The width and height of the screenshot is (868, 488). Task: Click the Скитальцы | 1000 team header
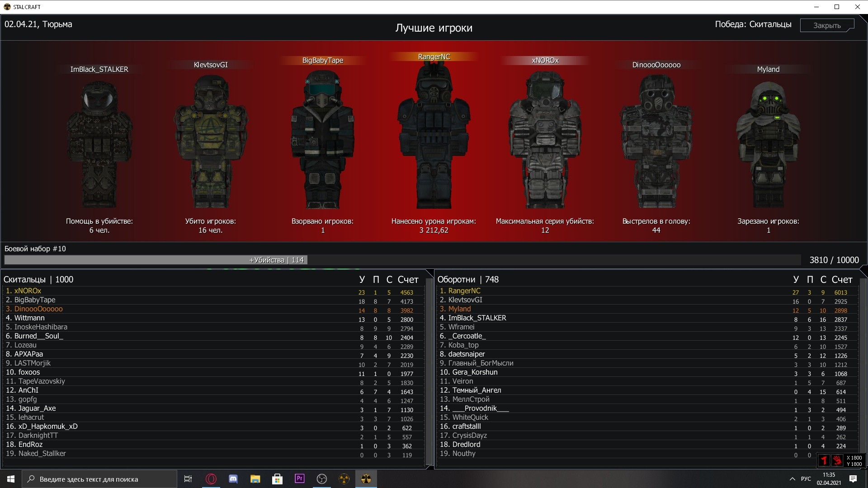38,279
